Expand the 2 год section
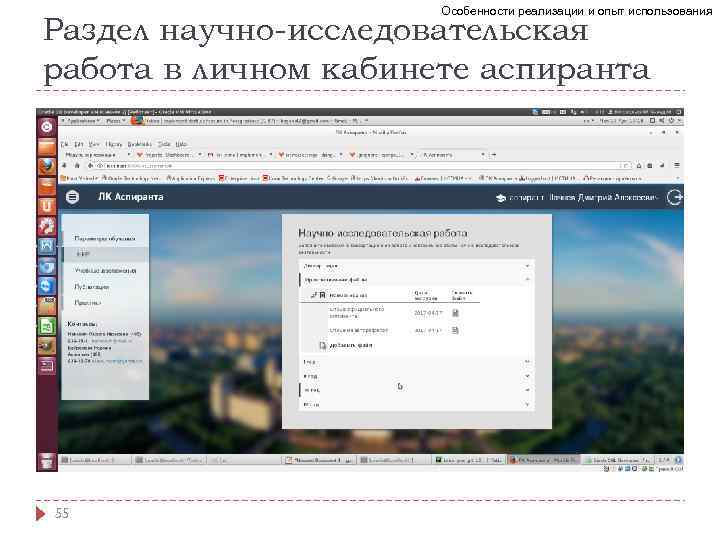Viewport: 720px width, 540px height. click(416, 377)
